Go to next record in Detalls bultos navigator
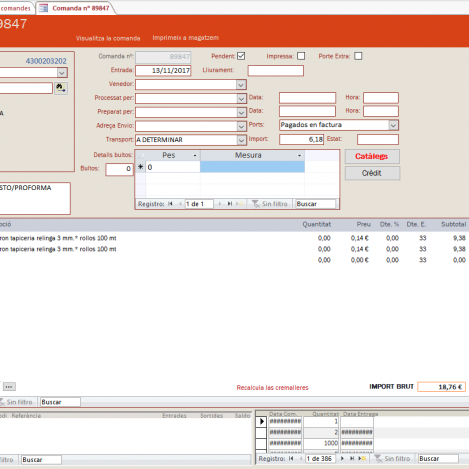469x469 pixels. 220,204
